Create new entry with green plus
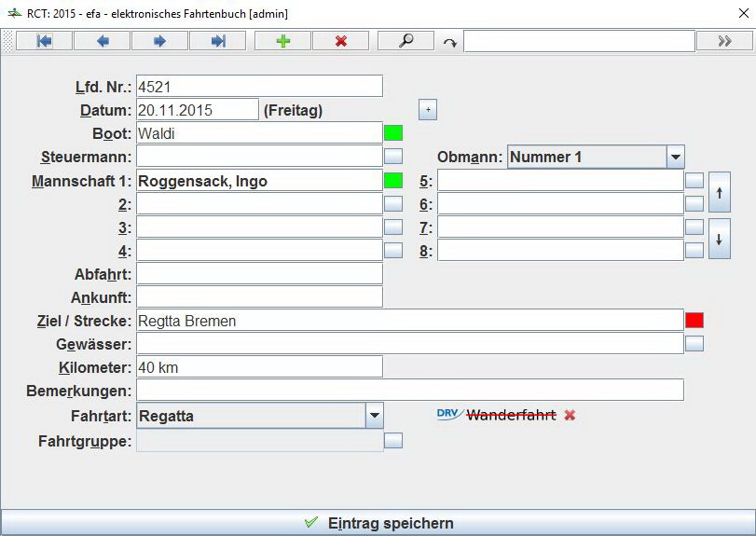Image resolution: width=756 pixels, height=536 pixels. click(x=282, y=41)
